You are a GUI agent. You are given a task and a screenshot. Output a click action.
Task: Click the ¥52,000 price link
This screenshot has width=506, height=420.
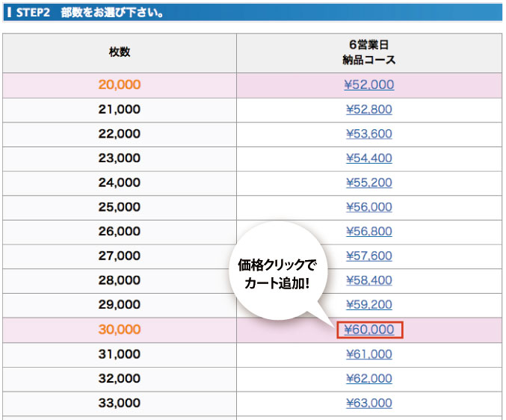point(369,85)
